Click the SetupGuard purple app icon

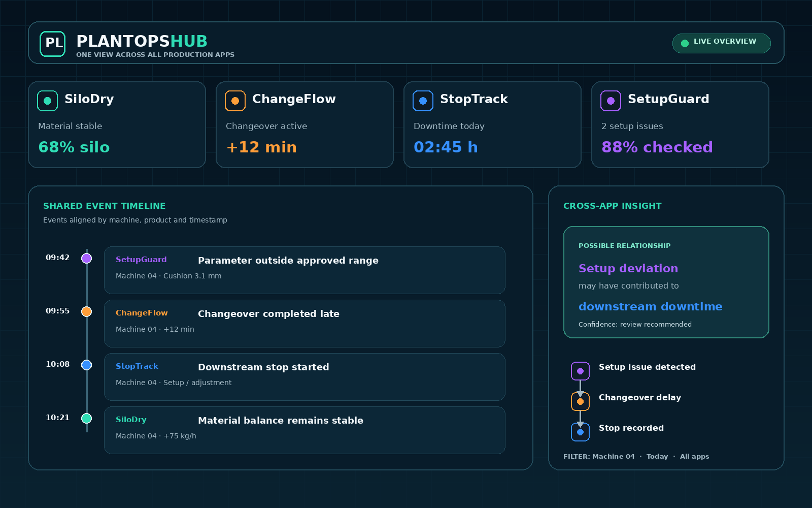(611, 101)
